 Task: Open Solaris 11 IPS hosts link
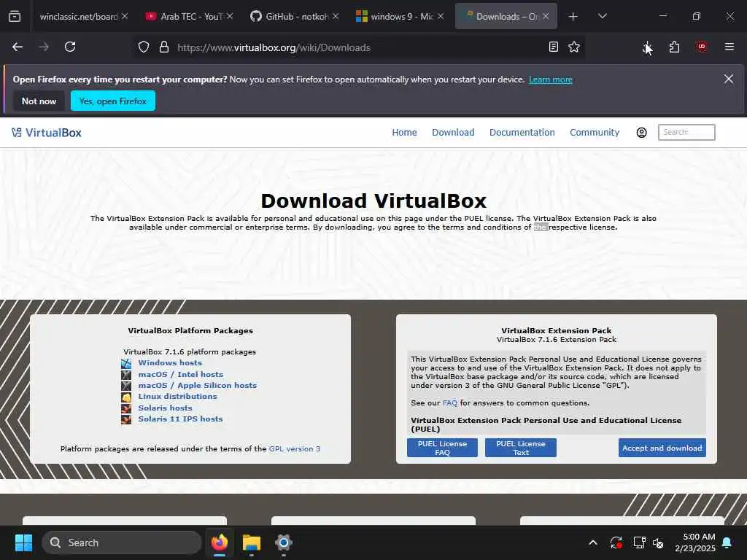181,419
